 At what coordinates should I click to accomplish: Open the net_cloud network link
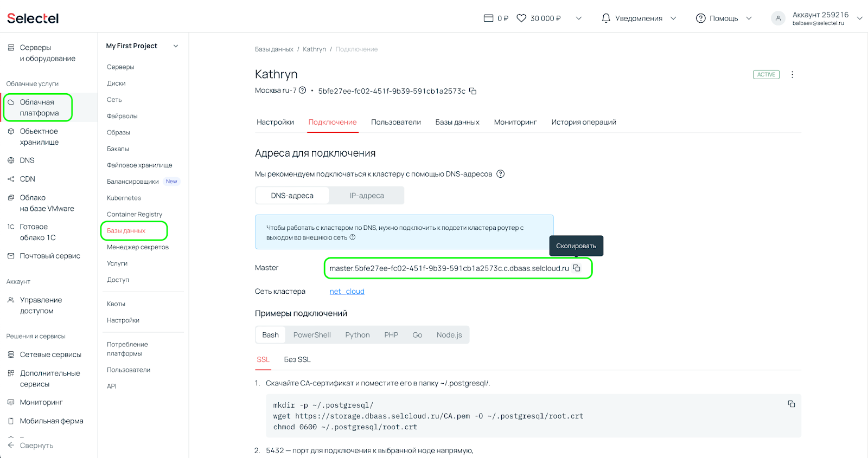click(347, 292)
